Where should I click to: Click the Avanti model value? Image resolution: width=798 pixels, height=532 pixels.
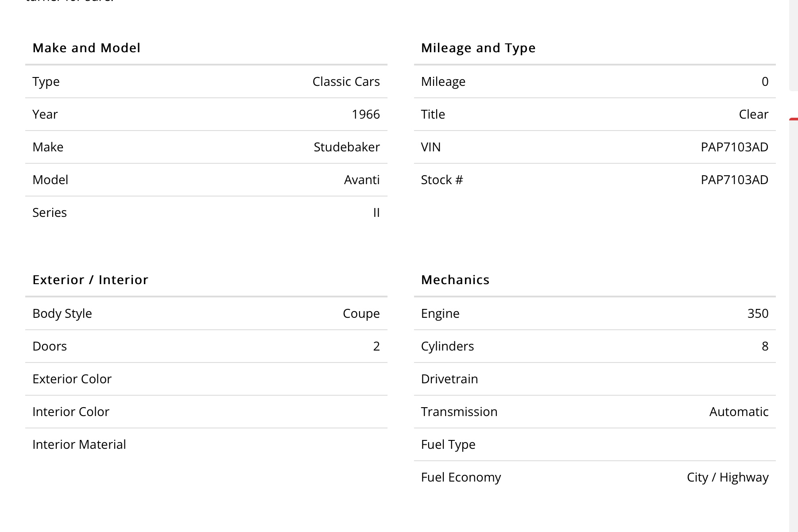pos(362,180)
